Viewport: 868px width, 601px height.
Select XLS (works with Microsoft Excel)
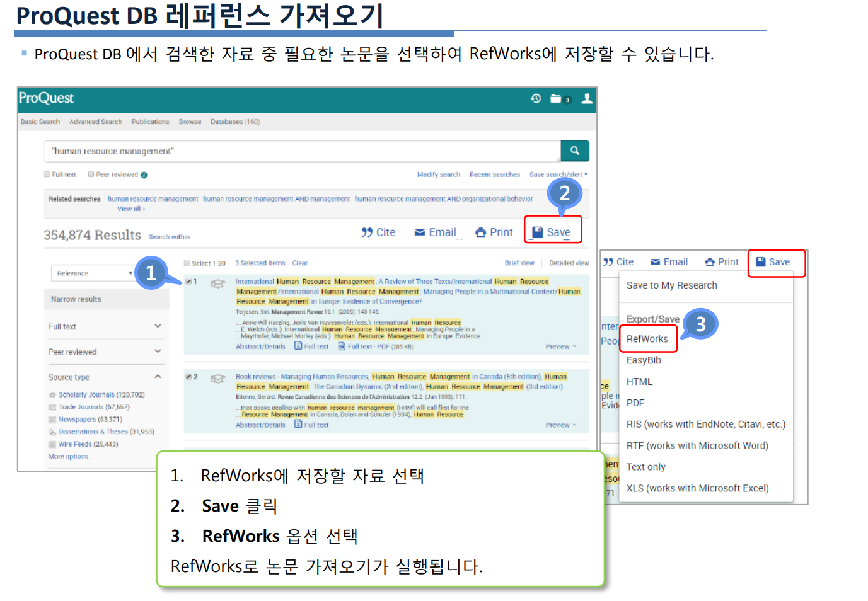698,488
